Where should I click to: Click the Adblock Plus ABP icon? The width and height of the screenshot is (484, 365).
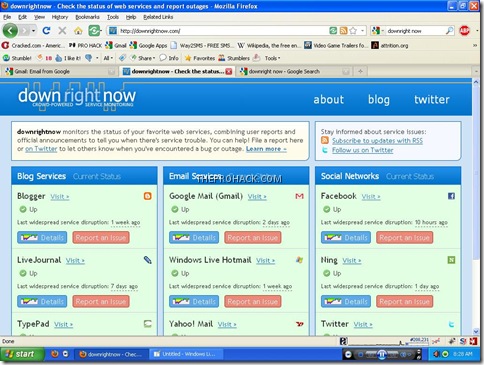464,31
